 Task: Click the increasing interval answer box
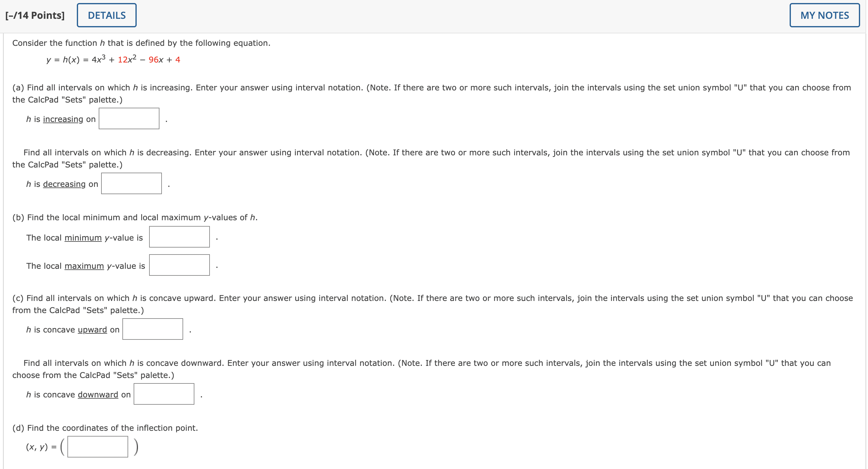click(129, 119)
